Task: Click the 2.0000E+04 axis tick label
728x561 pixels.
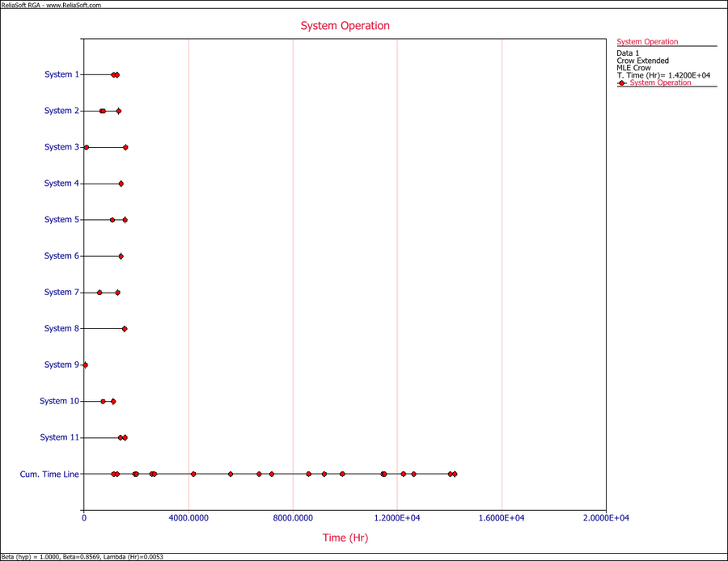Action: 606,517
